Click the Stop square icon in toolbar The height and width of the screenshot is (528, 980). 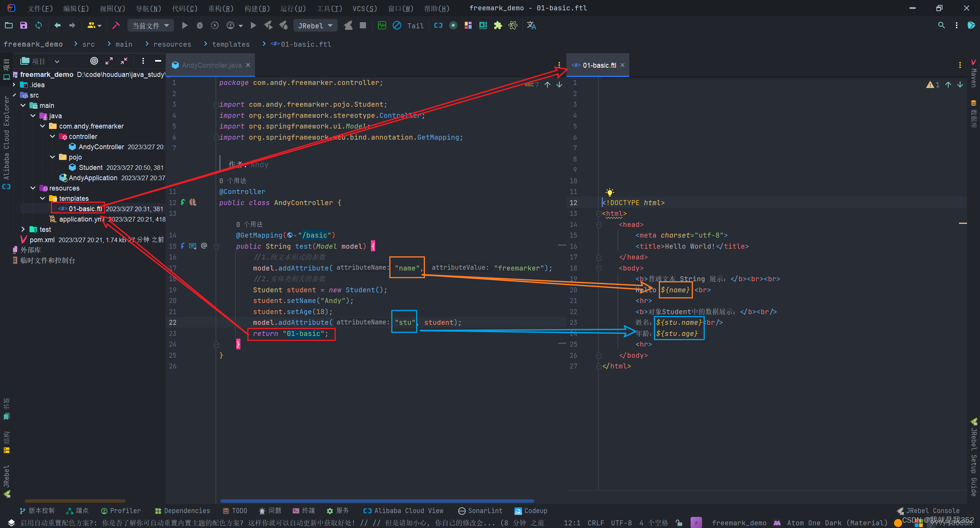[x=363, y=26]
